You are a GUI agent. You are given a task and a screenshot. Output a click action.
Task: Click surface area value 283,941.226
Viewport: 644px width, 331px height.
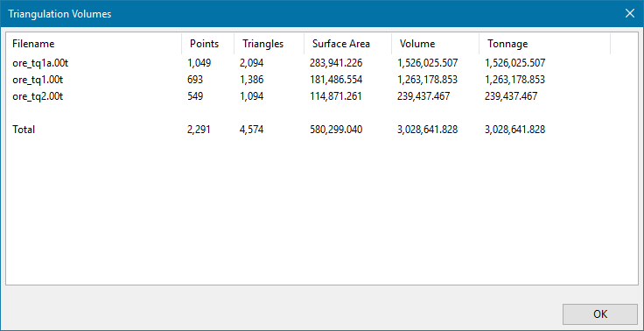[x=336, y=63]
